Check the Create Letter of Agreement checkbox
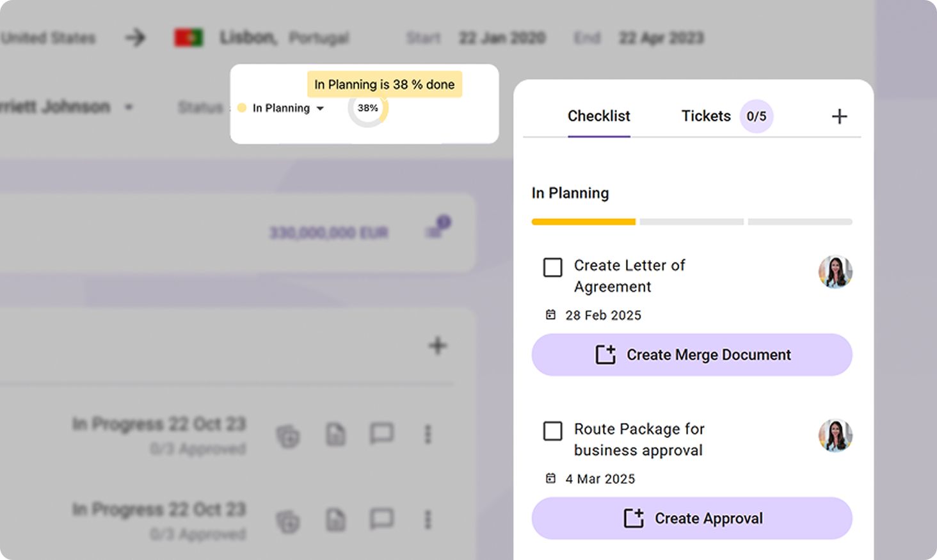 pos(553,267)
